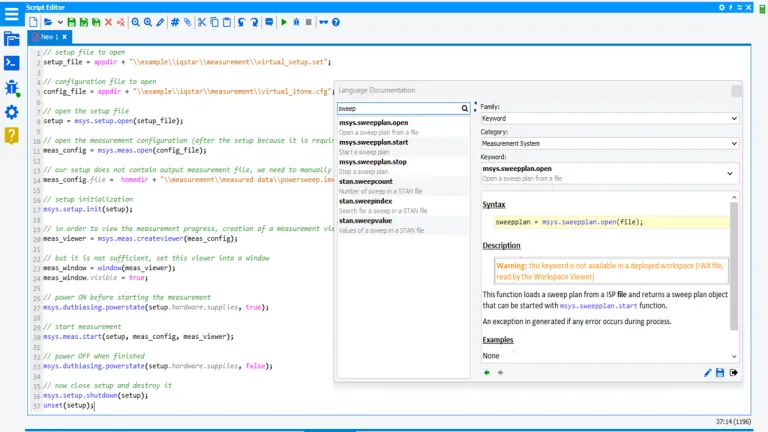The height and width of the screenshot is (432, 768).
Task: Go forward with gray arrow in documentation
Action: pyautogui.click(x=500, y=373)
